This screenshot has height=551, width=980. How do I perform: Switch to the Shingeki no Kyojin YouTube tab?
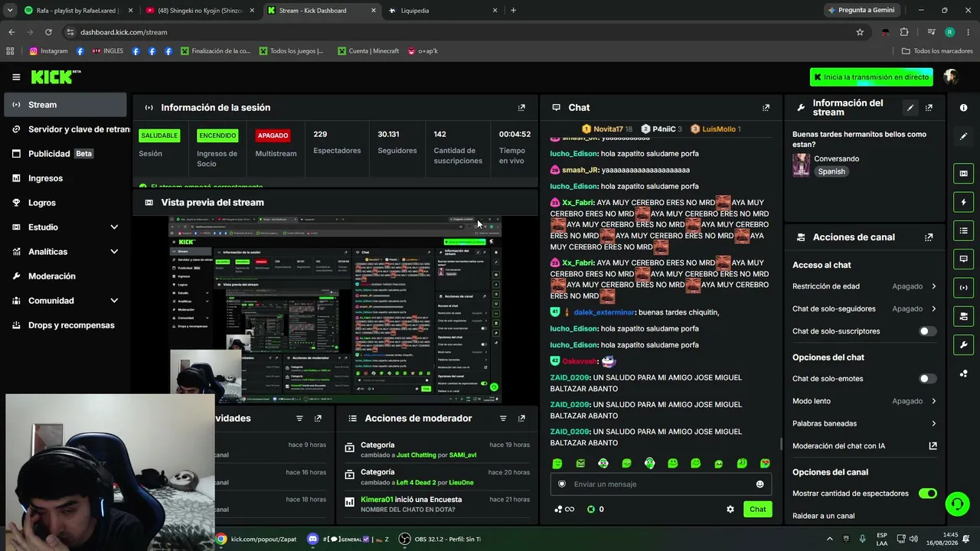(x=201, y=11)
